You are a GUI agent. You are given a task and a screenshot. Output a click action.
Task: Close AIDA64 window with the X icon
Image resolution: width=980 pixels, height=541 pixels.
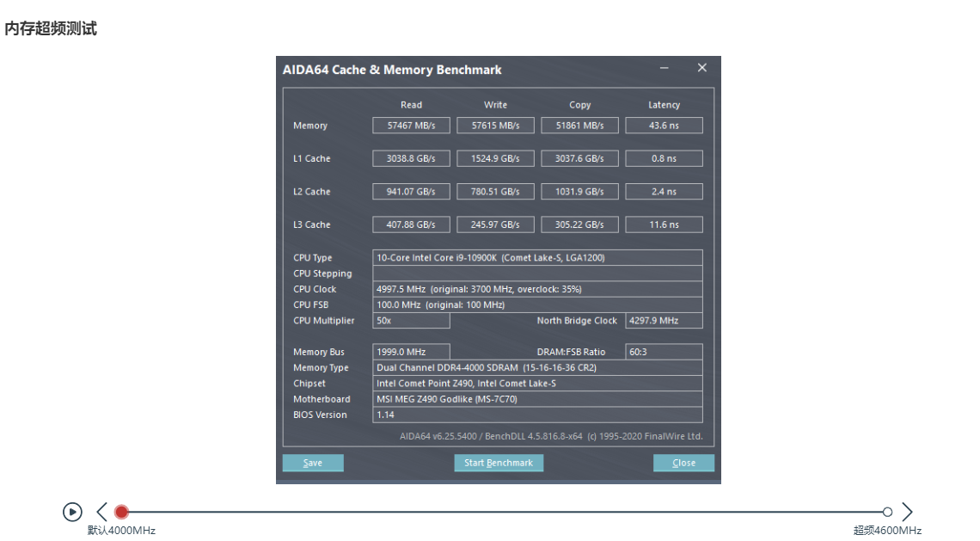point(702,68)
